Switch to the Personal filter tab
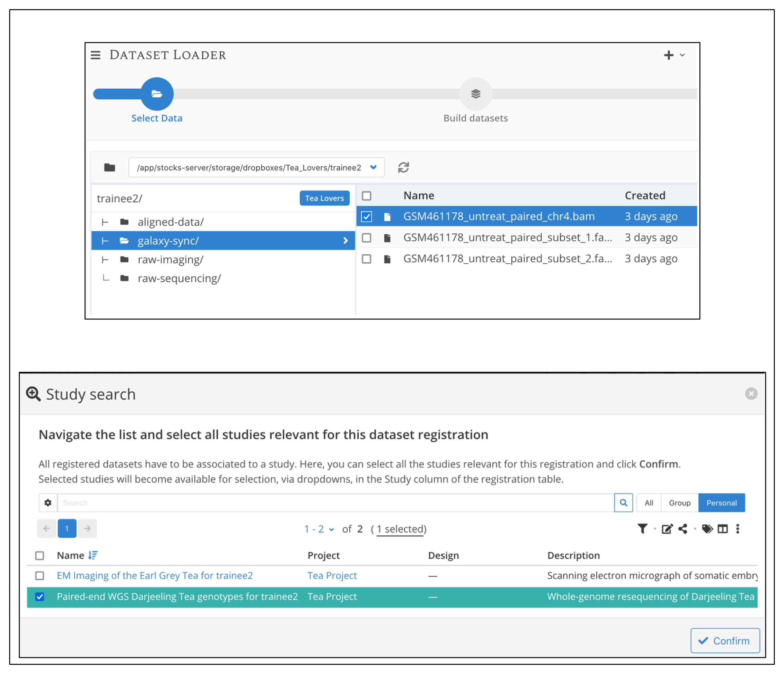This screenshot has height=674, width=784. [x=721, y=503]
